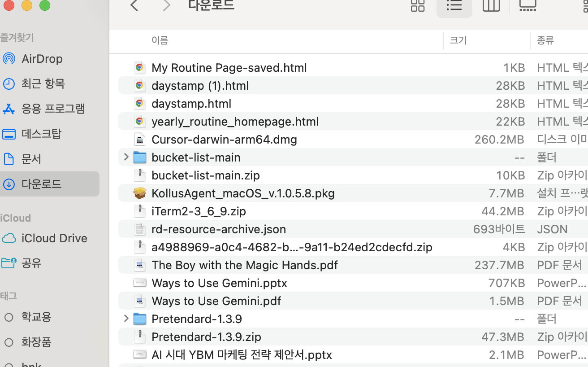This screenshot has width=588, height=367.
Task: Expand the bucket-list-main folder
Action: point(125,157)
